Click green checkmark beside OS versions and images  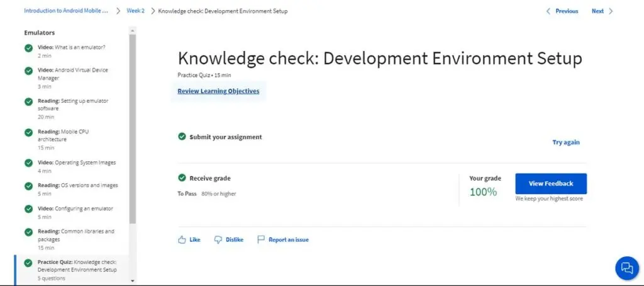pyautogui.click(x=28, y=186)
